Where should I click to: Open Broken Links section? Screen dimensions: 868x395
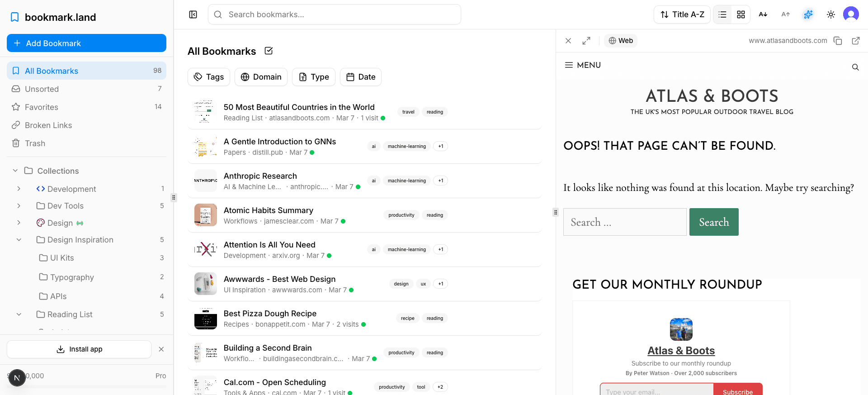click(86, 125)
